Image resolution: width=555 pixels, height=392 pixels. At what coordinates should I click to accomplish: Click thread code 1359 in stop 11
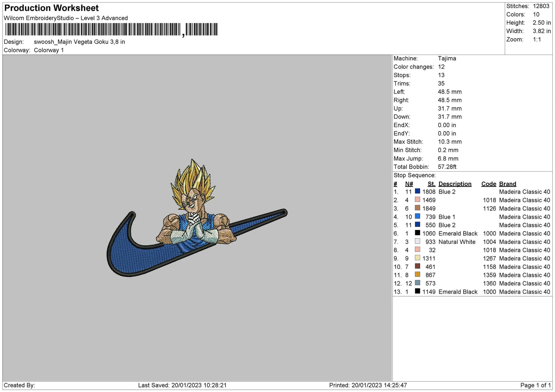pos(490,275)
